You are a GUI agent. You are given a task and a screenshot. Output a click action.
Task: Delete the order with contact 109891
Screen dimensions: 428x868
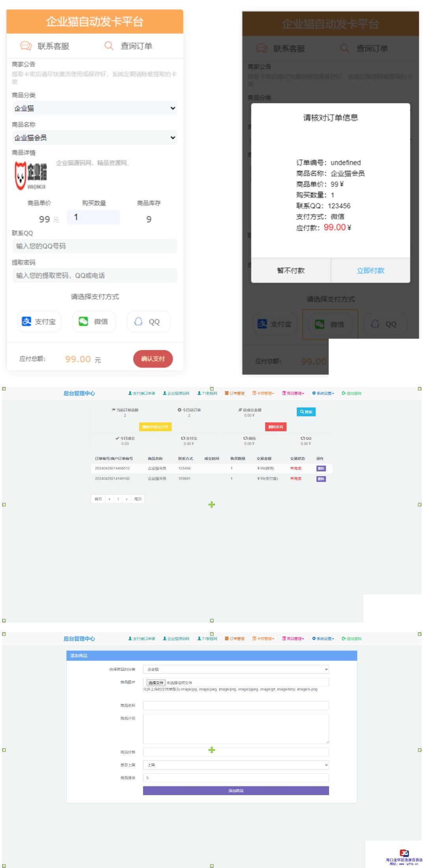point(321,479)
